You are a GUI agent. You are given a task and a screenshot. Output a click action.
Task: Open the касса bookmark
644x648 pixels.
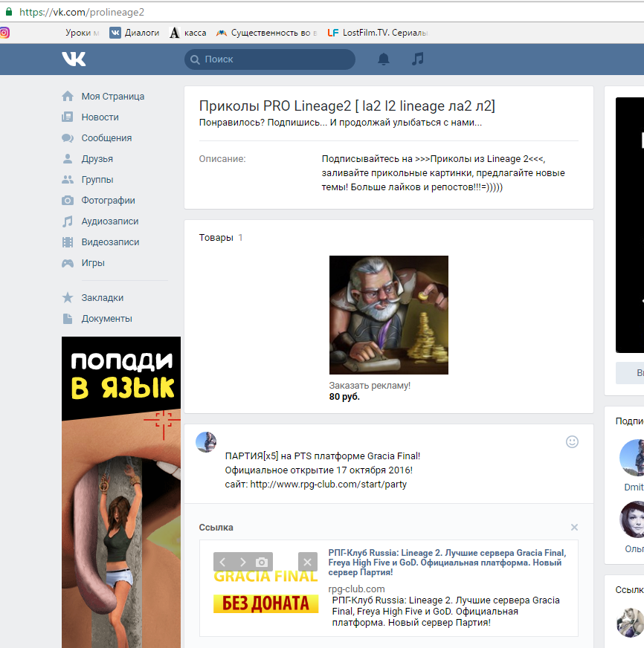tap(188, 33)
